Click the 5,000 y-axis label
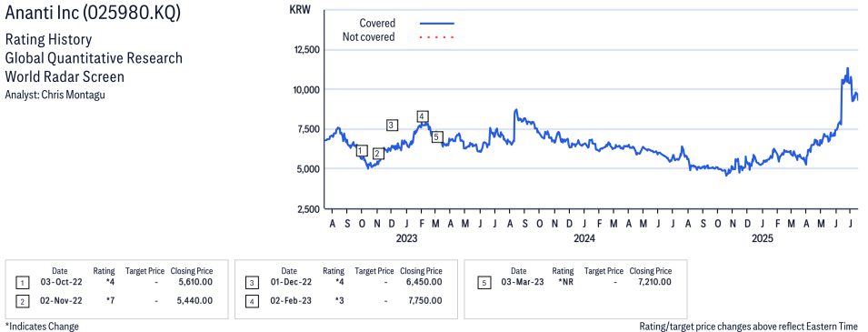Image resolution: width=868 pixels, height=332 pixels. 308,169
